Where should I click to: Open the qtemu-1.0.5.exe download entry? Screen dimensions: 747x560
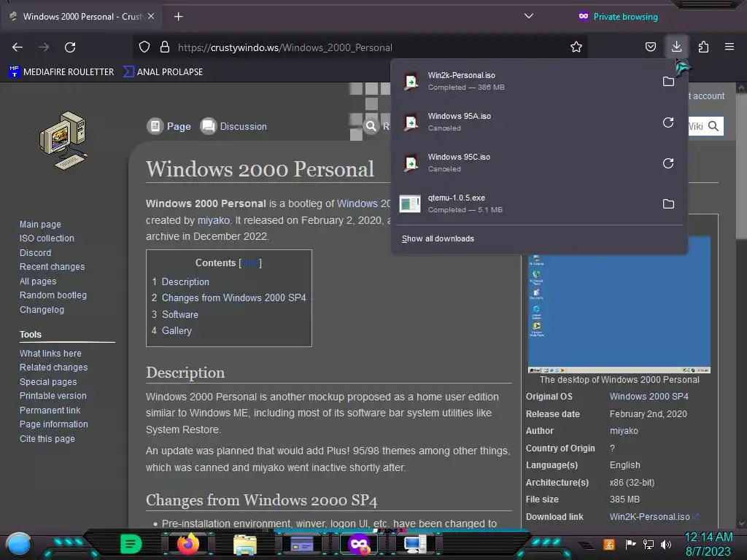(525, 204)
